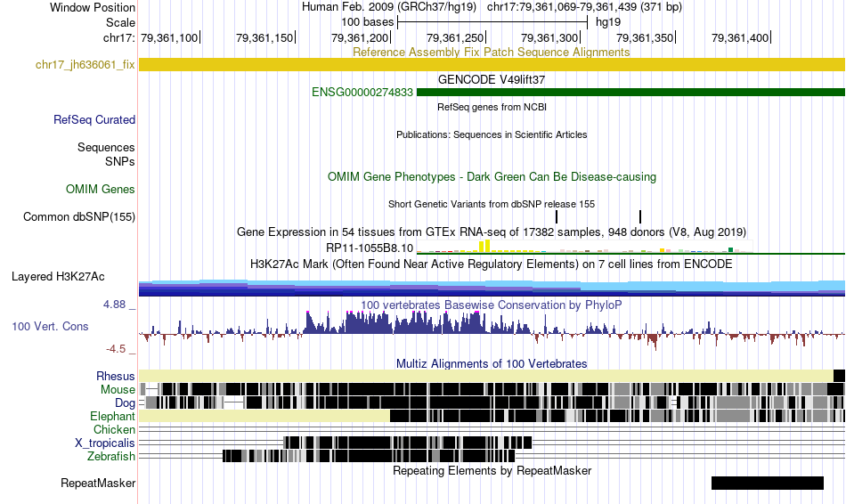
Task: Click the RP11-1055B8.10 GTEx expression label
Action: pos(370,248)
